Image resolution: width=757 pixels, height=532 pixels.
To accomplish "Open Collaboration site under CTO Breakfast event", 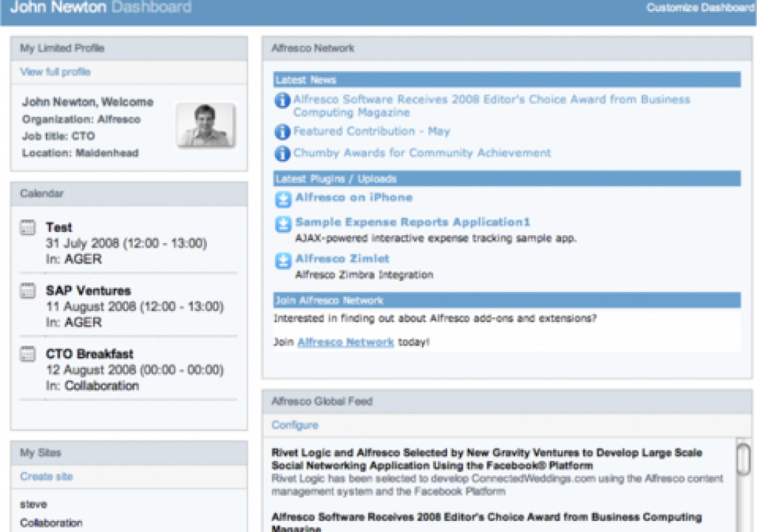I will click(x=102, y=386).
